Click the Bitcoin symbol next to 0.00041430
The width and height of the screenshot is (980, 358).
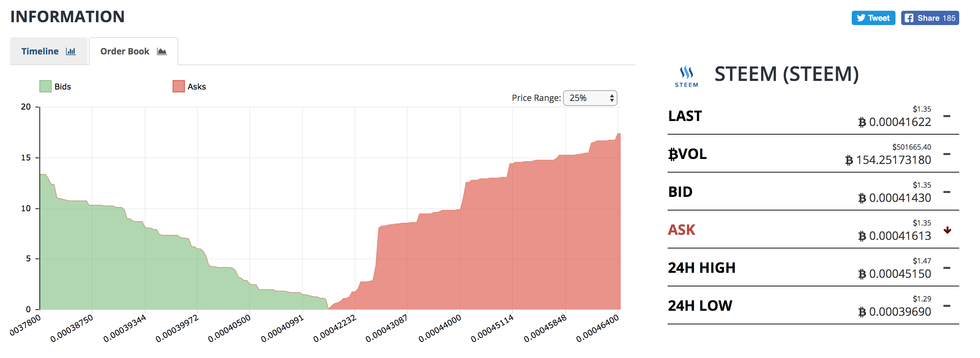point(862,198)
